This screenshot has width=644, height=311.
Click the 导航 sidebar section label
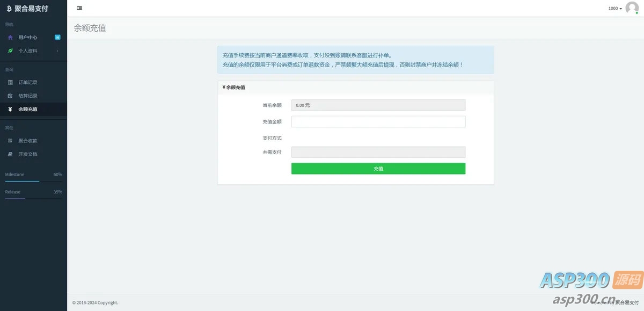click(9, 25)
